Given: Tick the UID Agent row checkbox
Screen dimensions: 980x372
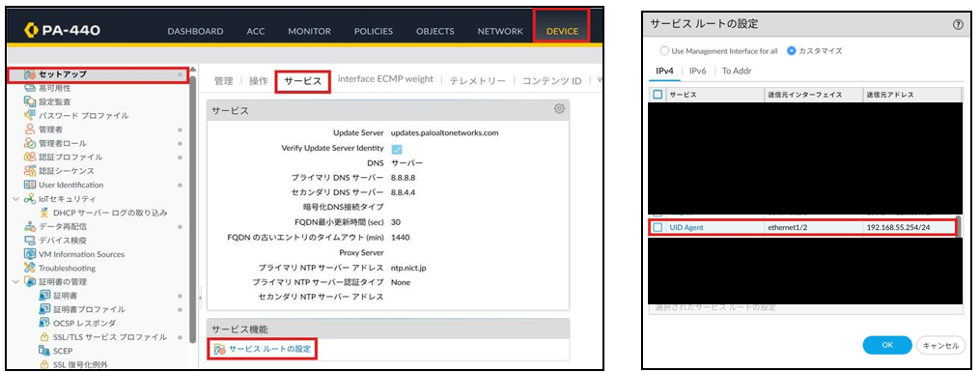Looking at the screenshot, I should click(x=657, y=228).
